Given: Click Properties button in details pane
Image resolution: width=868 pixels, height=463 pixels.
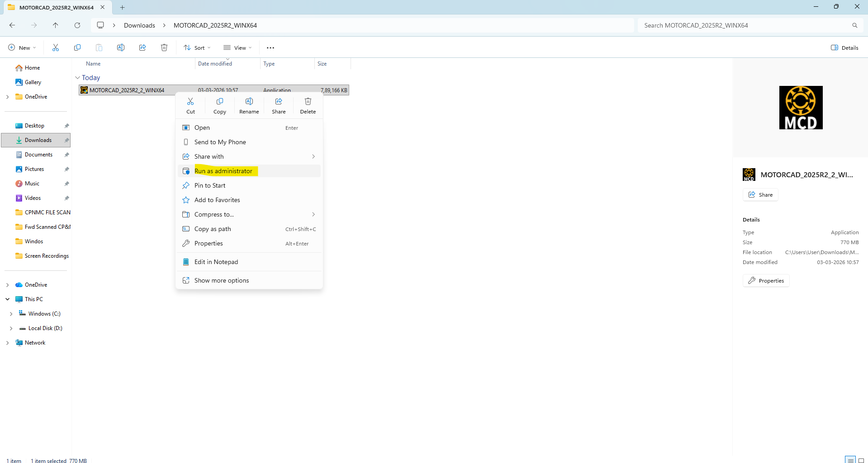Looking at the screenshot, I should pos(766,281).
